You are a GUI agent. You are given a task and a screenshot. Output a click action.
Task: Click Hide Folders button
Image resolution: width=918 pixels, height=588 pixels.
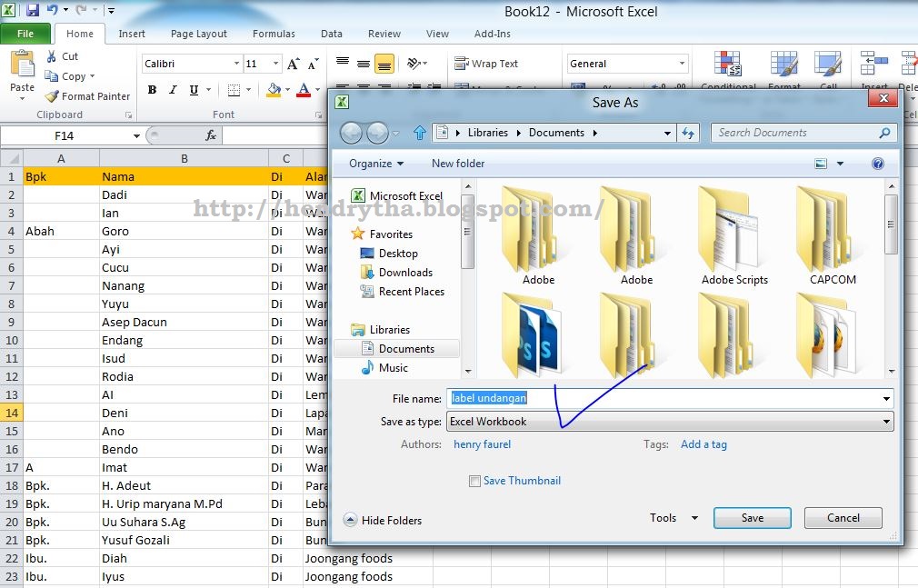pyautogui.click(x=383, y=520)
